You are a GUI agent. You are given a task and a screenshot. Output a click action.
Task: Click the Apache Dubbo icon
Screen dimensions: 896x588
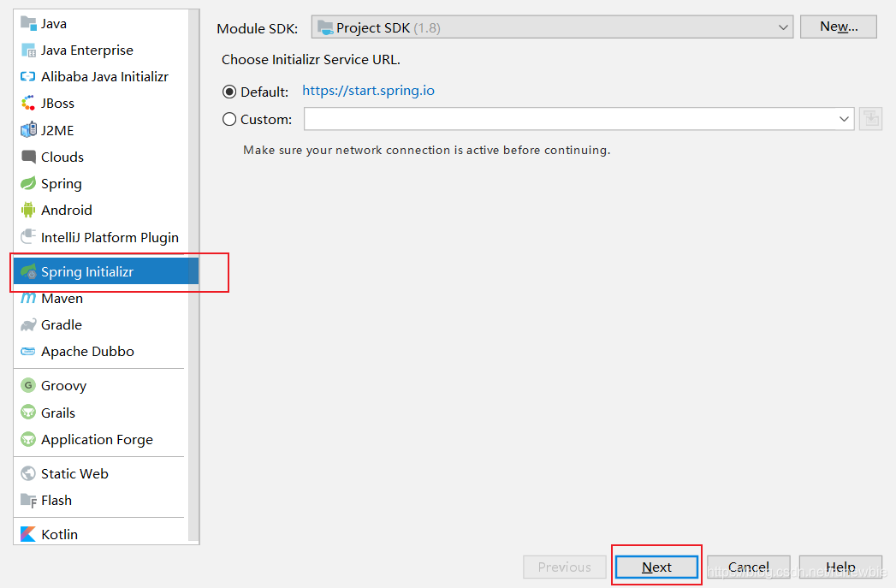click(28, 352)
